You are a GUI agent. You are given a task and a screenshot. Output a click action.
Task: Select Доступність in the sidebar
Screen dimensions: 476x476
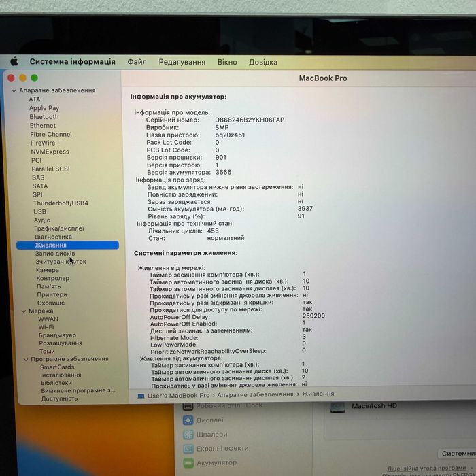60,398
